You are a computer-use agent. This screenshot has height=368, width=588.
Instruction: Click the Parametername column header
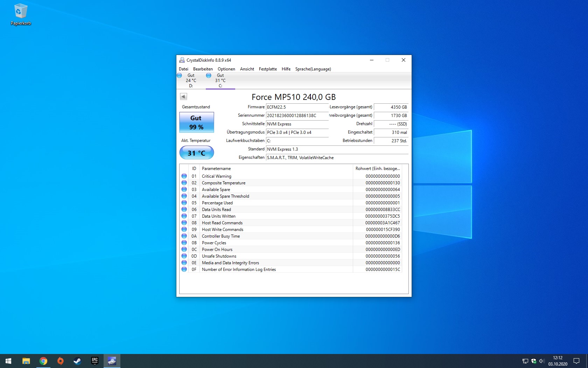[x=216, y=169]
